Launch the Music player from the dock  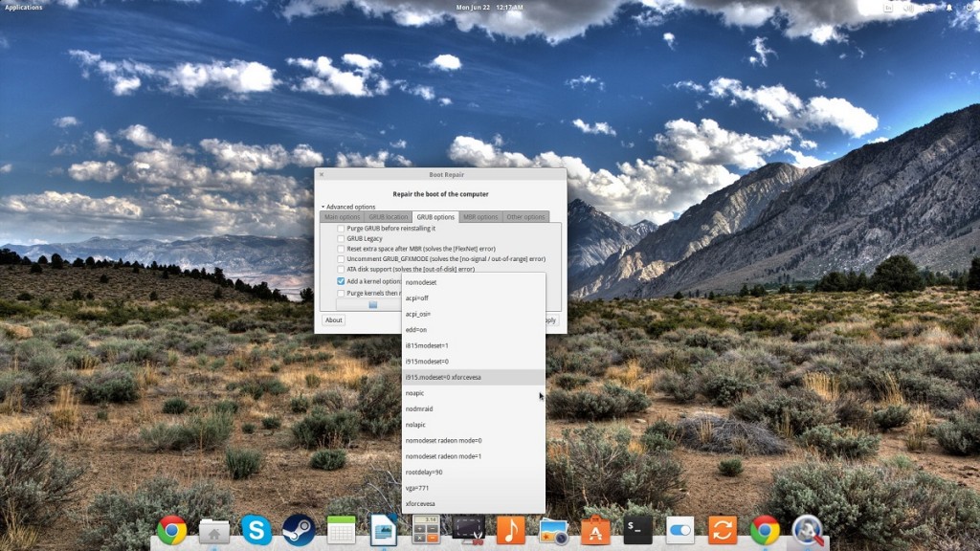(x=511, y=530)
